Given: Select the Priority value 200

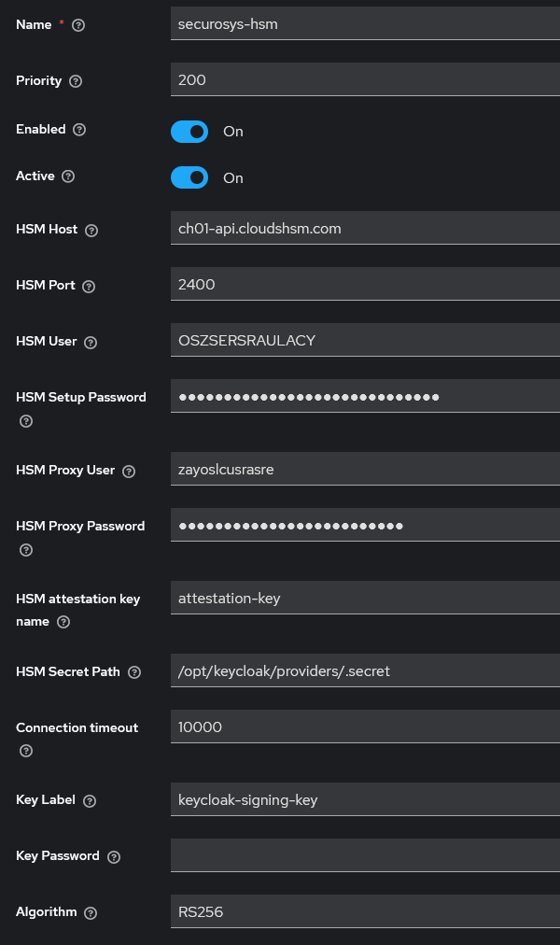Looking at the screenshot, I should 364,79.
